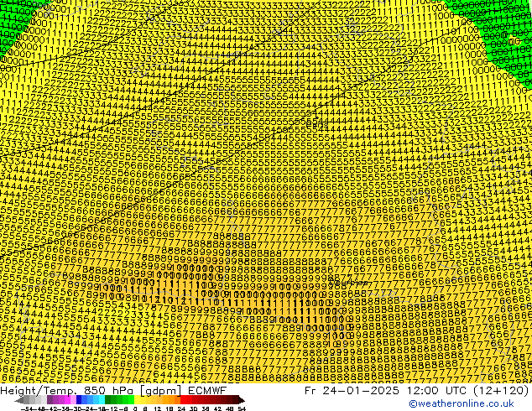Select the bright yellow legend swatch
Screen dimensions: 532x411
tap(137, 400)
